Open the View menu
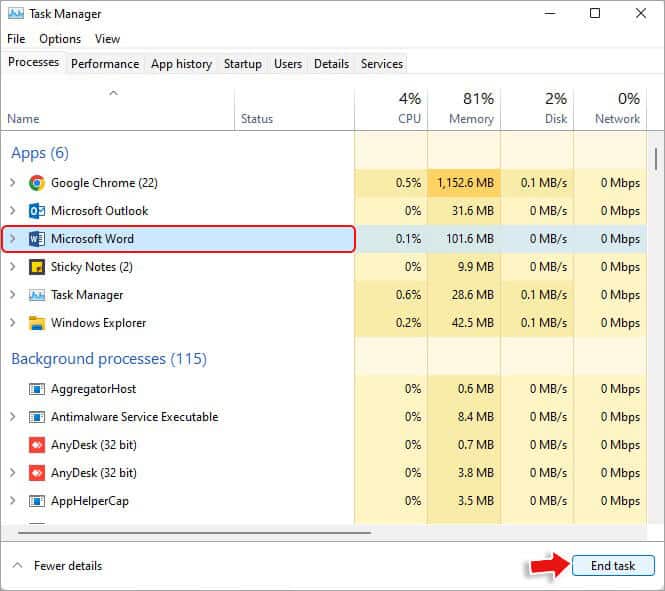The image size is (665, 591). coord(107,39)
